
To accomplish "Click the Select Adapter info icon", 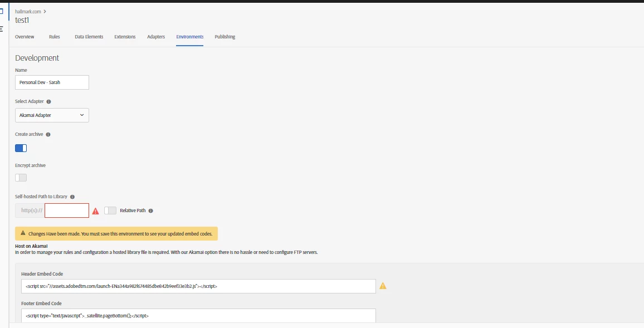I will 48,101.
